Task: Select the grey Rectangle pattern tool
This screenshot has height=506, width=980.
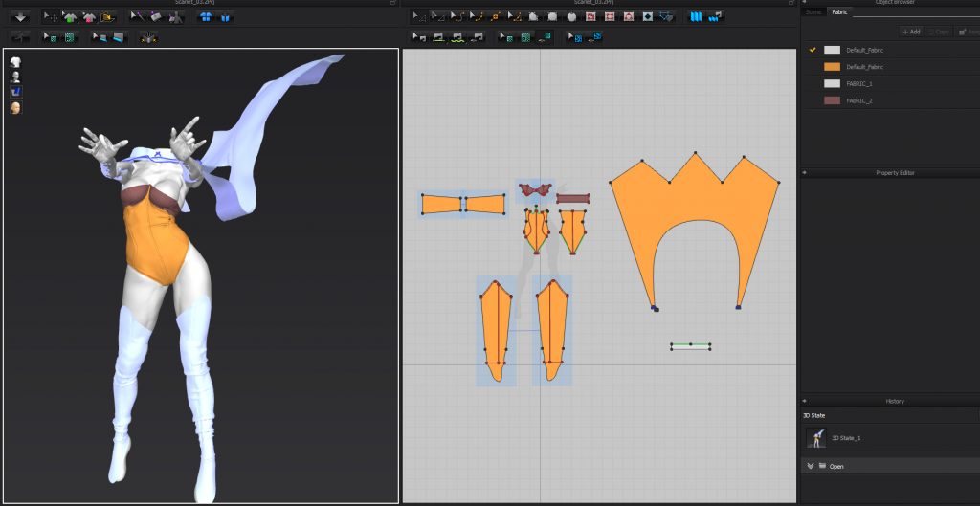Action: 552,17
